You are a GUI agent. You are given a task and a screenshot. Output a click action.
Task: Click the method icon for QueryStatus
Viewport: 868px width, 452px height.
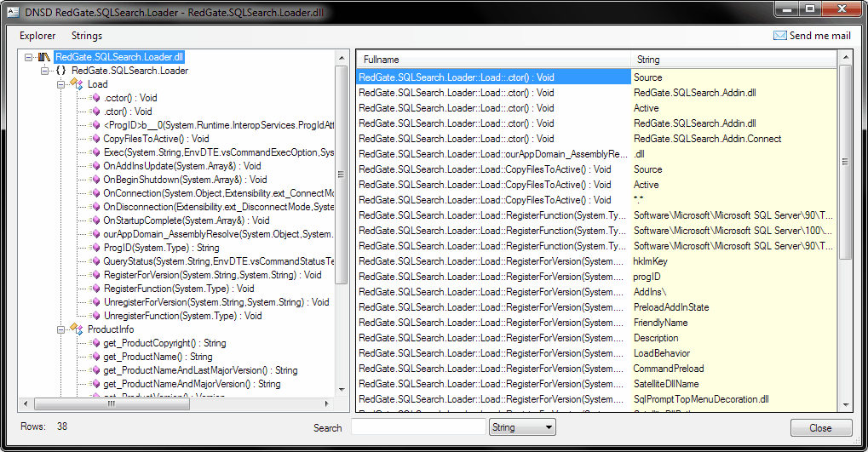click(x=95, y=261)
